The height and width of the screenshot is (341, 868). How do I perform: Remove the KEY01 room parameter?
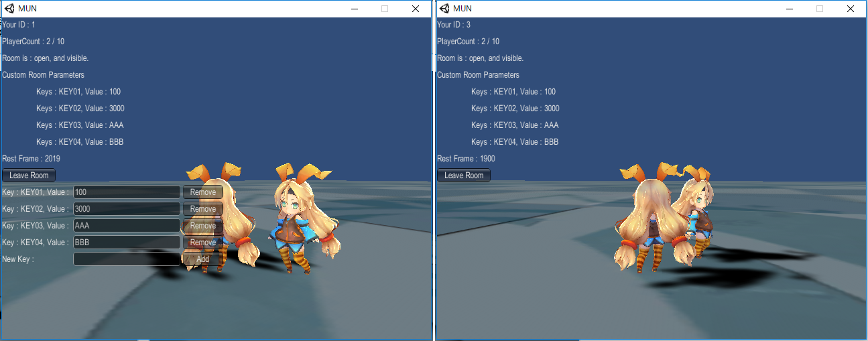(x=203, y=192)
